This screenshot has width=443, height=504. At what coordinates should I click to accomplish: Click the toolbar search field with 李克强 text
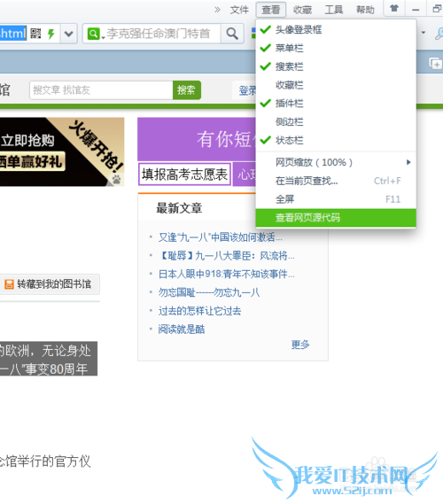pyautogui.click(x=159, y=34)
